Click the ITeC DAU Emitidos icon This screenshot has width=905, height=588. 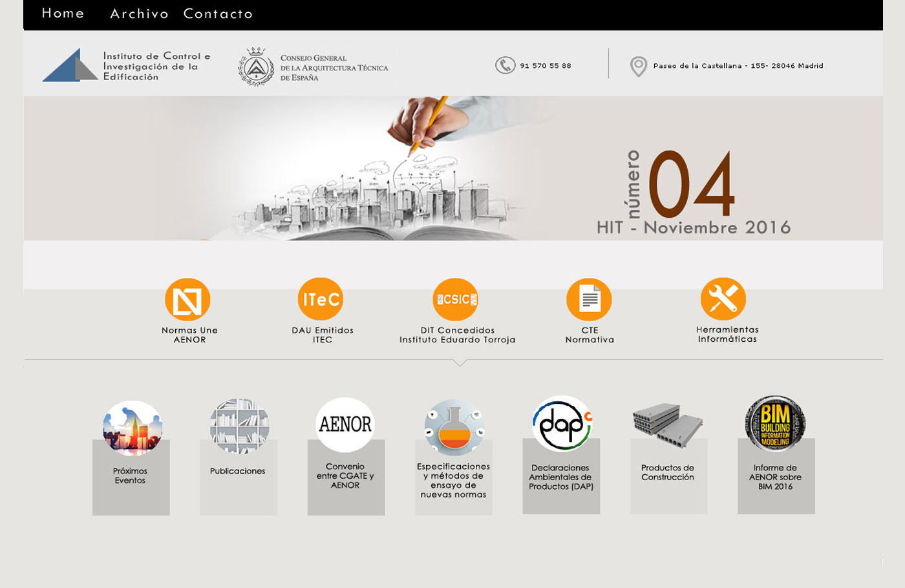click(321, 299)
